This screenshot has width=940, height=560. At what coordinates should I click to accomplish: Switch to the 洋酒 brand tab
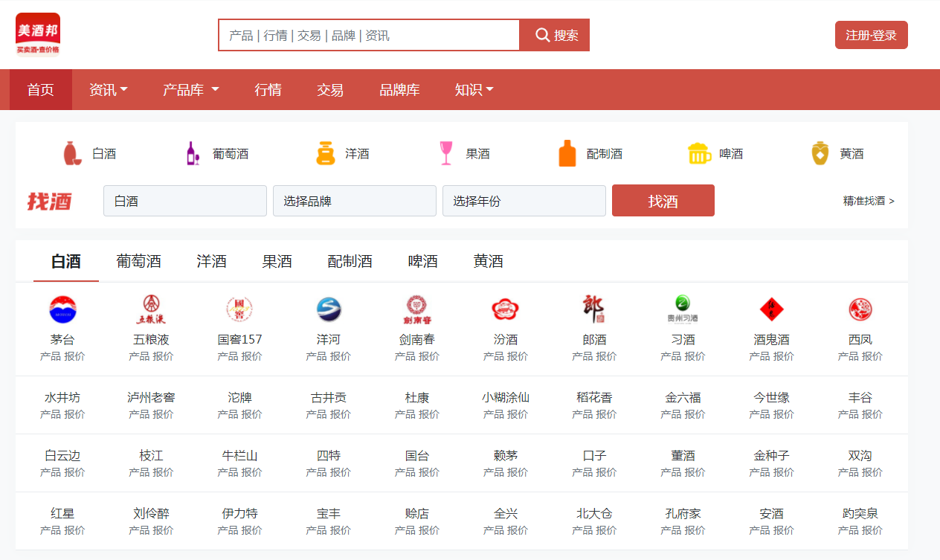(212, 261)
